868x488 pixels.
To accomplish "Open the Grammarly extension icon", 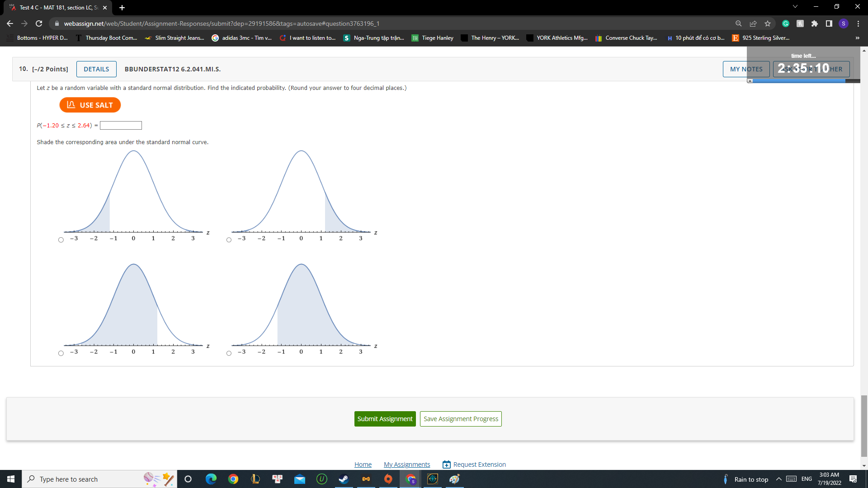I will pyautogui.click(x=786, y=23).
